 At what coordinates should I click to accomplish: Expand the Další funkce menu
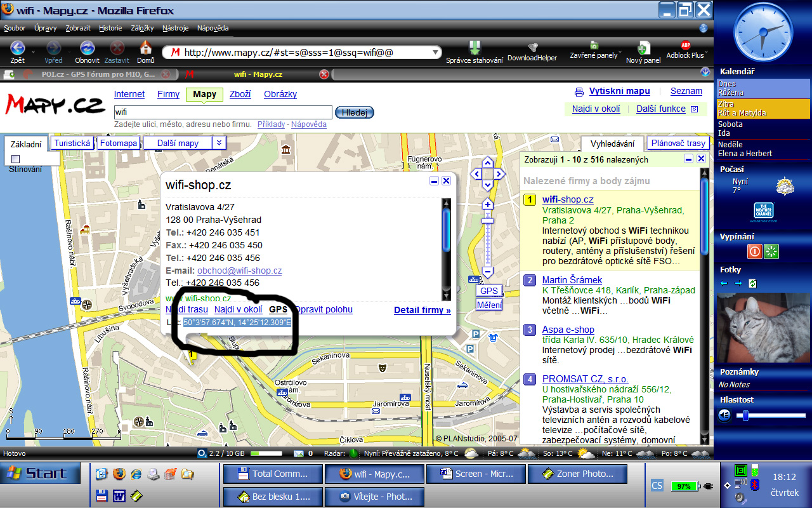(694, 109)
